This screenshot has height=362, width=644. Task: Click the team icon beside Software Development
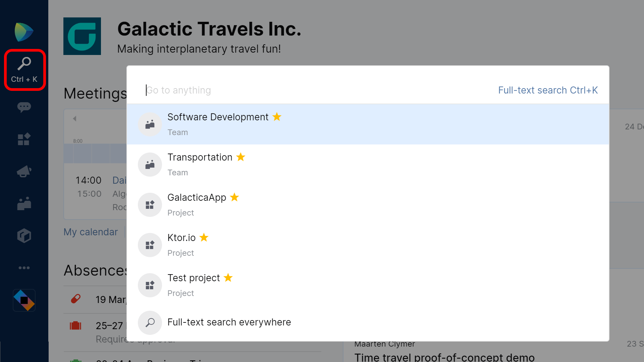[150, 124]
